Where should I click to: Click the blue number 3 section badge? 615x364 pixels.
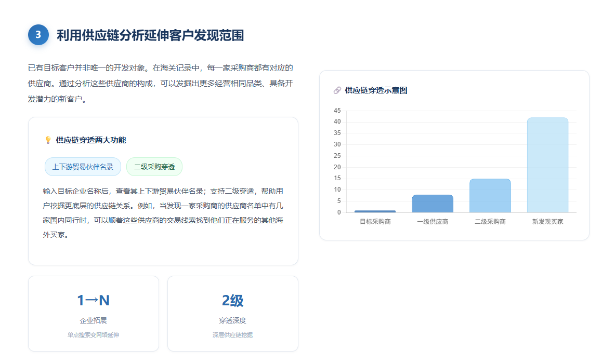(38, 35)
